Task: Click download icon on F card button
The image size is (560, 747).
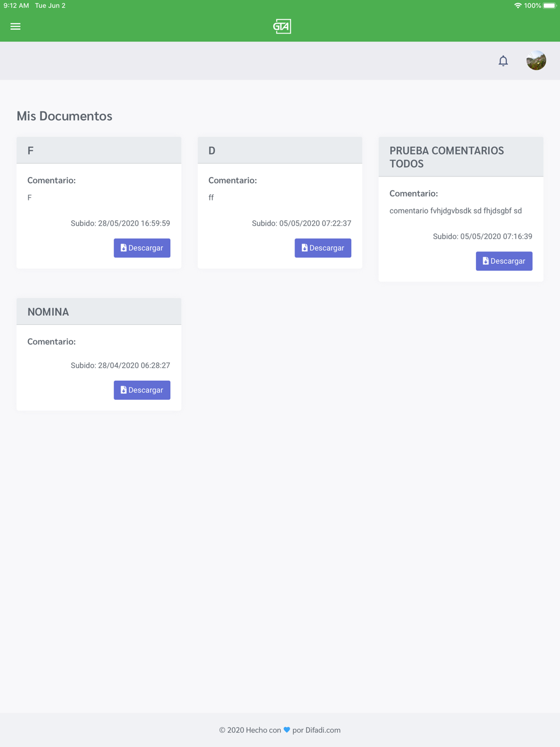Action: click(x=124, y=248)
